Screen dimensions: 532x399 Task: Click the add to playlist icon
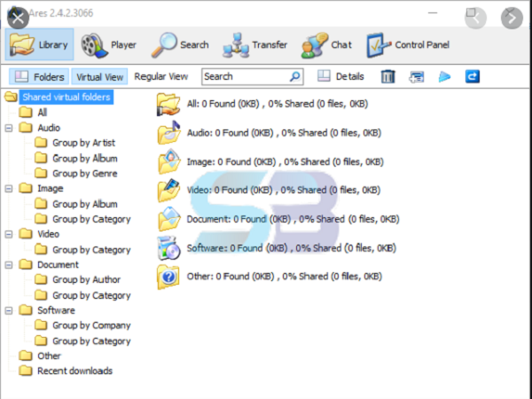click(x=417, y=76)
